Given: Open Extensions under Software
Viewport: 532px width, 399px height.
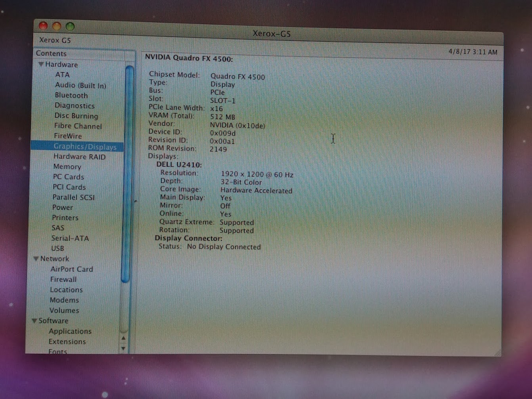Looking at the screenshot, I should (67, 341).
